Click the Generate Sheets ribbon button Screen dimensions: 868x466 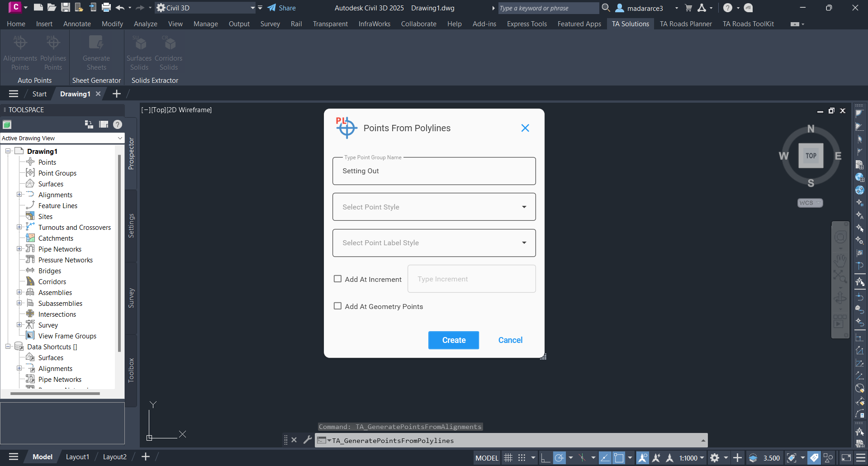click(96, 53)
